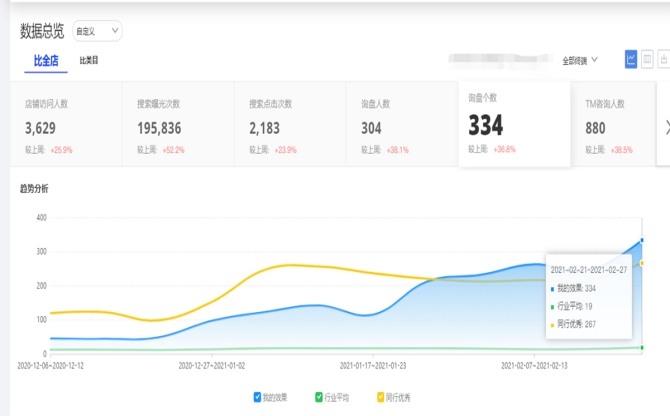Toggle the 同行优秀 legend checkbox
The image size is (670, 416).
click(380, 397)
